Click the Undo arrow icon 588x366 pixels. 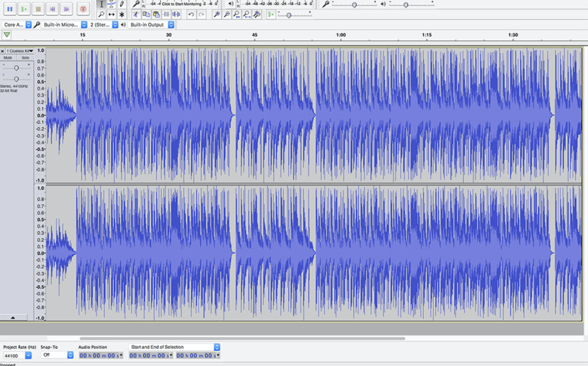(191, 15)
